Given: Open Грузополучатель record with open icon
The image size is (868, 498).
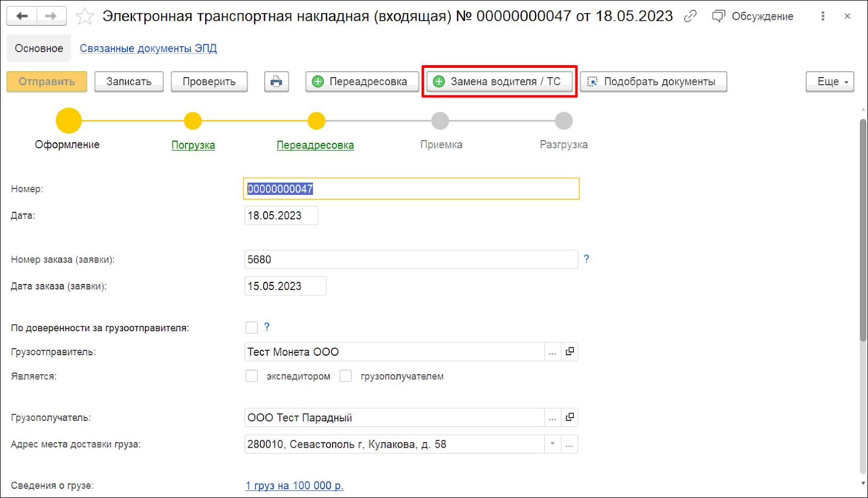Looking at the screenshot, I should pyautogui.click(x=570, y=418).
